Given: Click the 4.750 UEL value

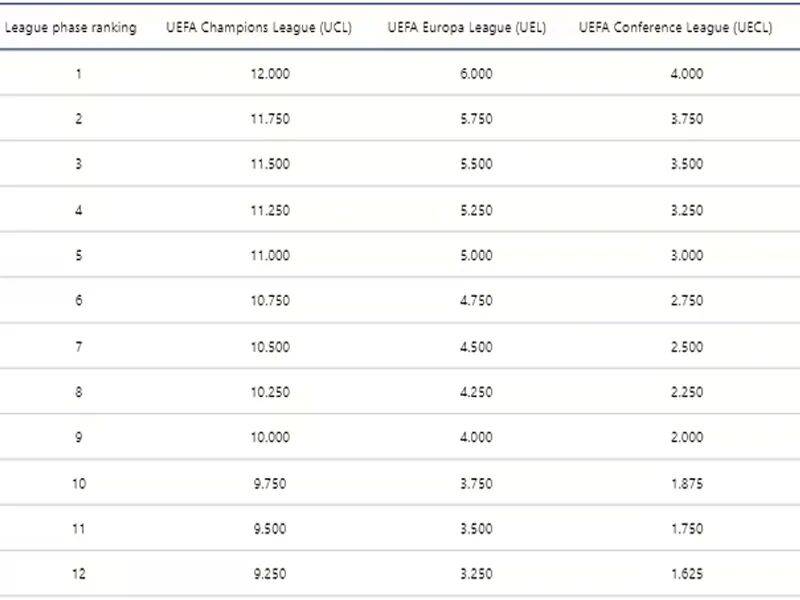Looking at the screenshot, I should pos(476,301).
